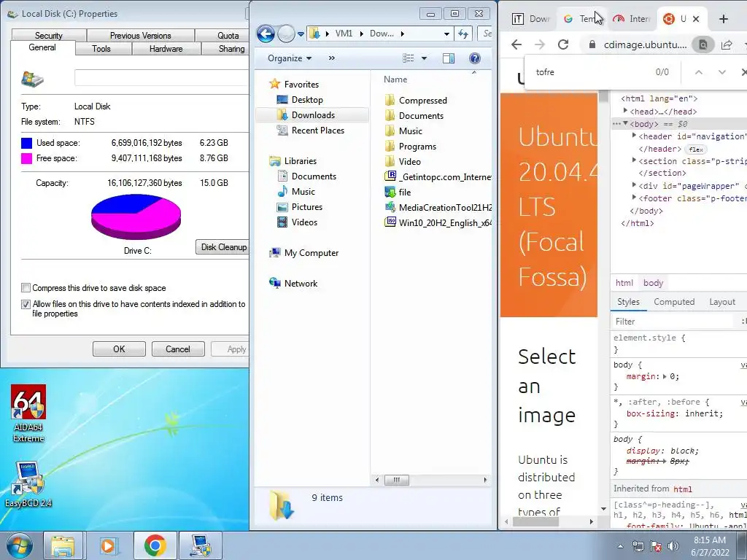747x560 pixels.
Task: Click OK in disk properties
Action: pos(119,349)
